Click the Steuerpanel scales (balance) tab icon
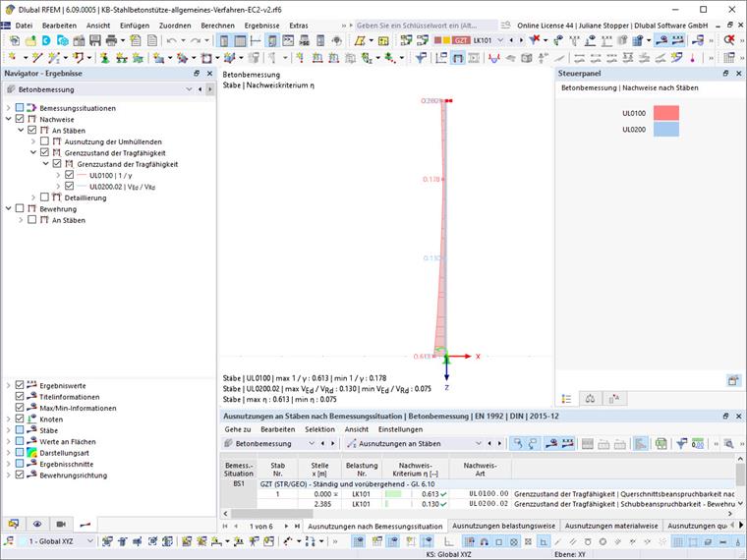Image resolution: width=747 pixels, height=560 pixels. tap(591, 399)
